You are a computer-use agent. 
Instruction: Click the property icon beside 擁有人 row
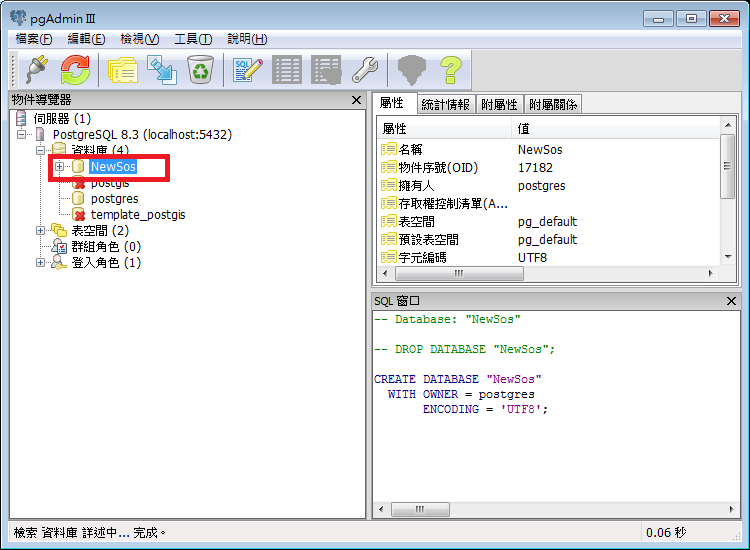click(388, 185)
